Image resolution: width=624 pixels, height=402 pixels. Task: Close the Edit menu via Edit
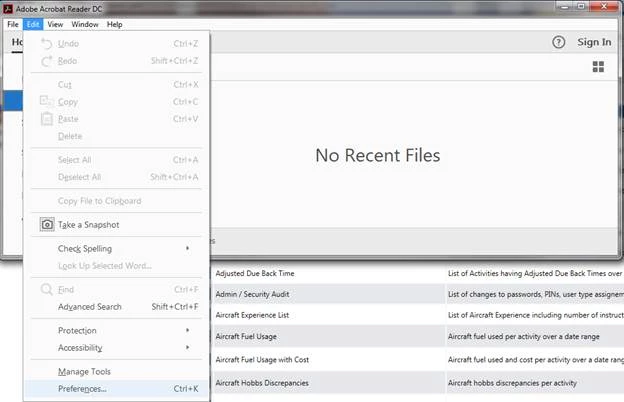coord(33,24)
